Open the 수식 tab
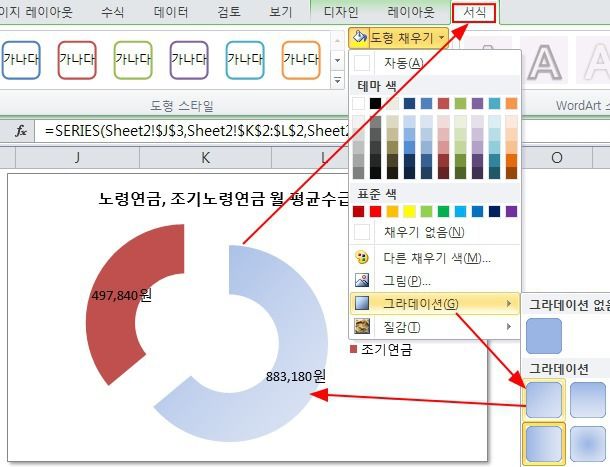 click(x=112, y=12)
